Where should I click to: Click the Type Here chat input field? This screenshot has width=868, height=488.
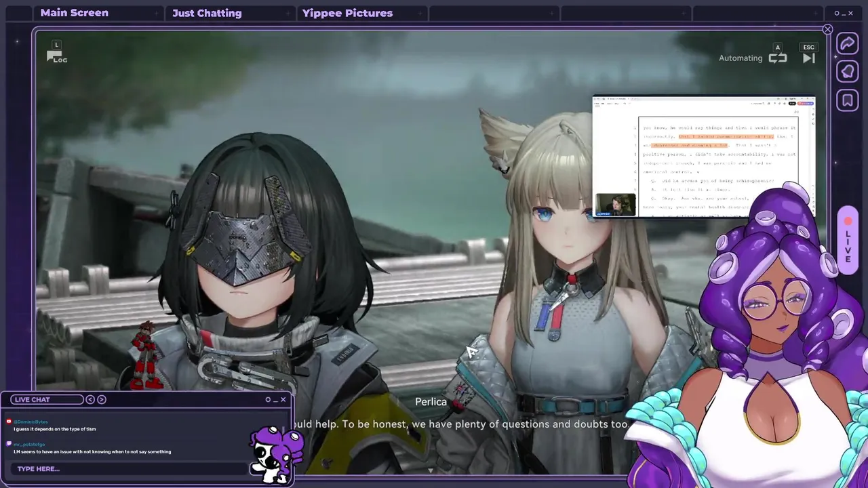(129, 468)
